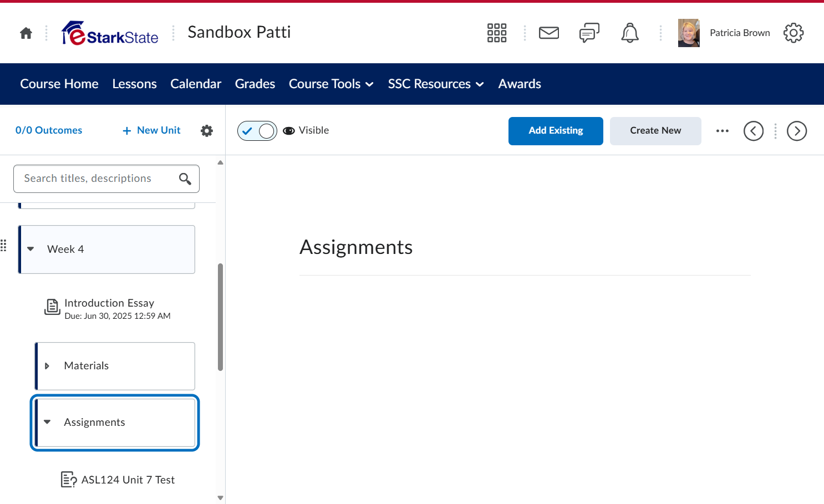Click the Week 4 drag handle

(x=3, y=245)
